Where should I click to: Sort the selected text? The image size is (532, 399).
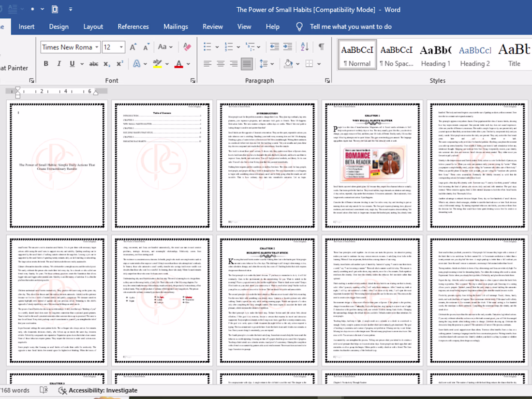click(x=305, y=47)
